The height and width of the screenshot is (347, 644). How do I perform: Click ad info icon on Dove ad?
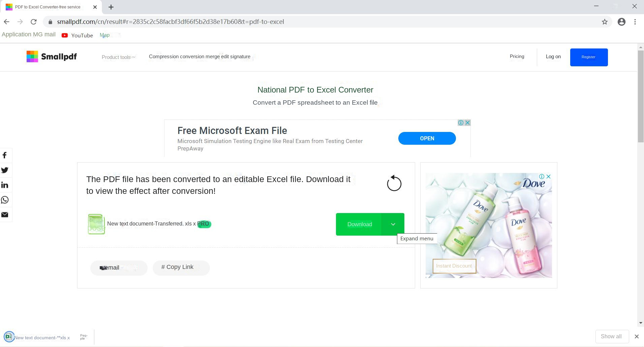[542, 176]
